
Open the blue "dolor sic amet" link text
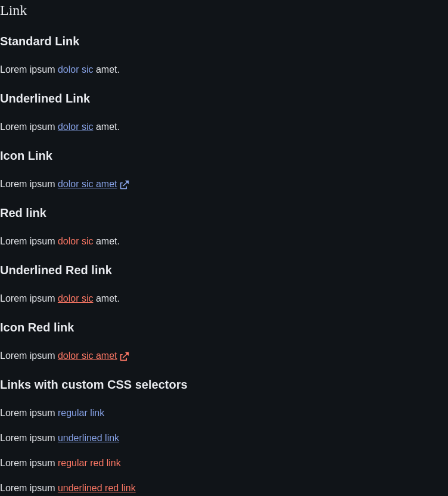pyautogui.click(x=88, y=184)
